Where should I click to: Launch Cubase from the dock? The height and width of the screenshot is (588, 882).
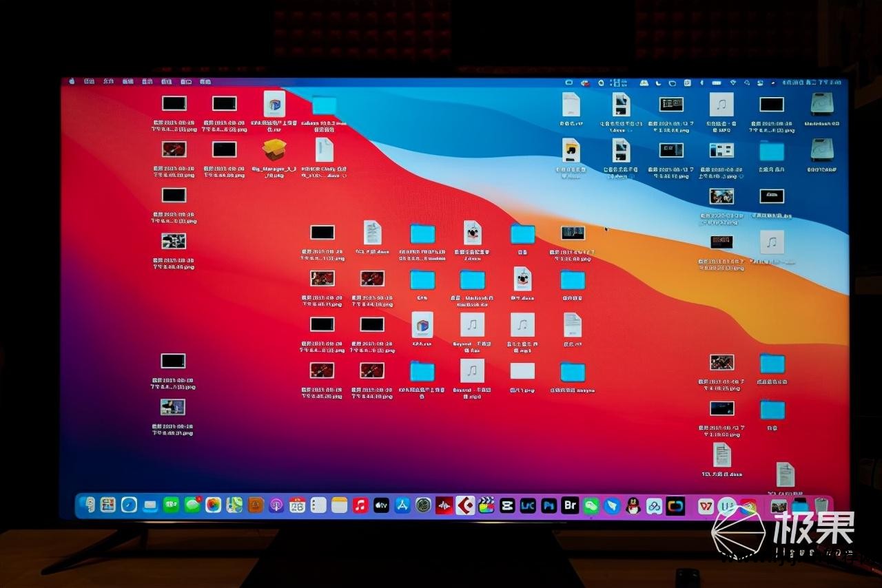click(x=465, y=505)
